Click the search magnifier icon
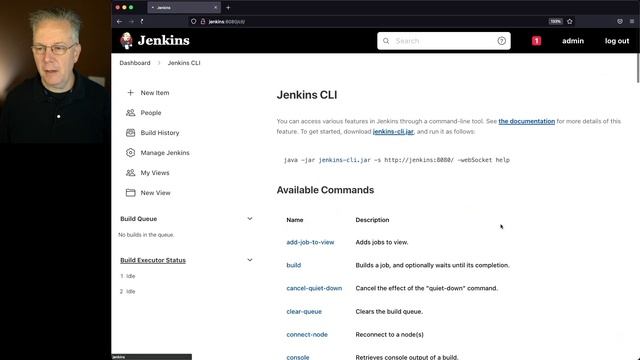 (386, 41)
